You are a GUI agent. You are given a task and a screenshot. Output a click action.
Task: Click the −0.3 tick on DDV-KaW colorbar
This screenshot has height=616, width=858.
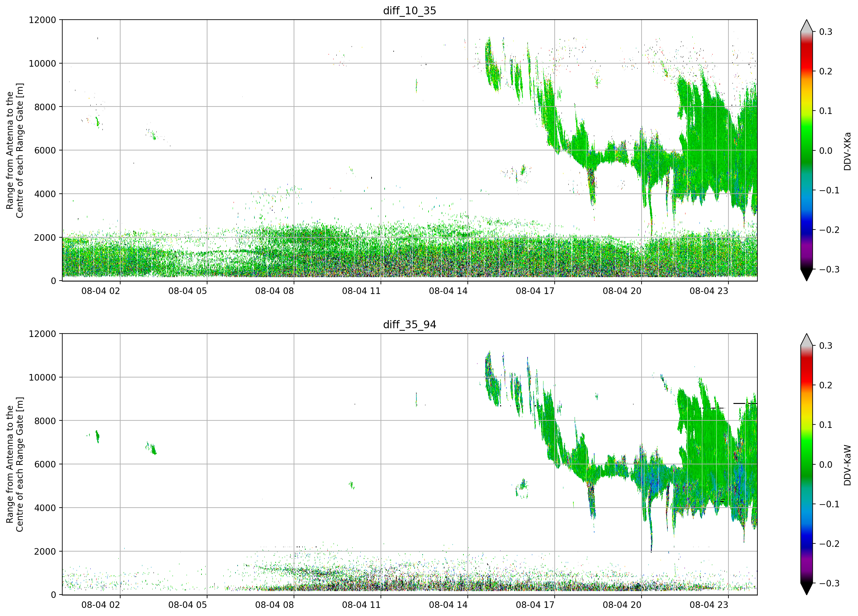click(x=829, y=584)
